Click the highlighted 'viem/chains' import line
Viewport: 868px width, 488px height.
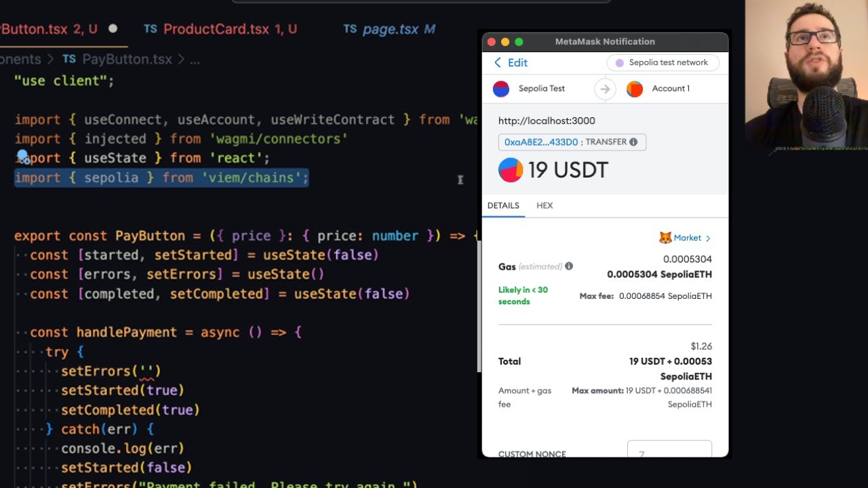161,178
